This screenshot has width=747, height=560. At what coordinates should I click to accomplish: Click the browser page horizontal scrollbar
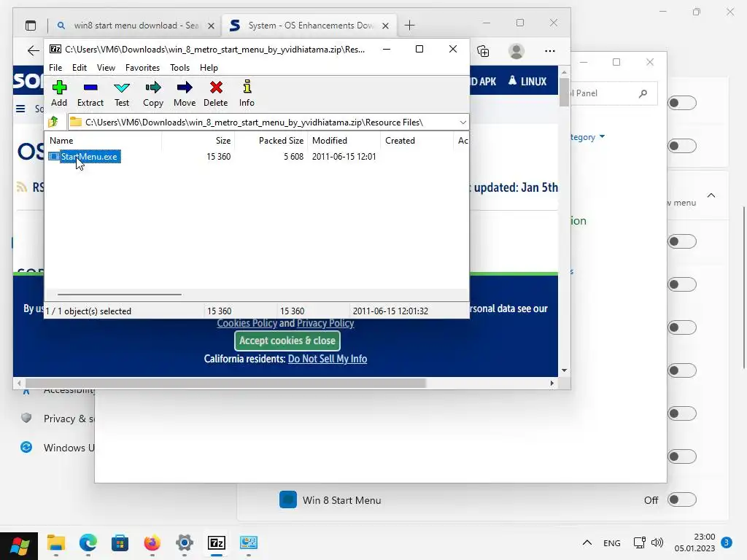pos(225,383)
